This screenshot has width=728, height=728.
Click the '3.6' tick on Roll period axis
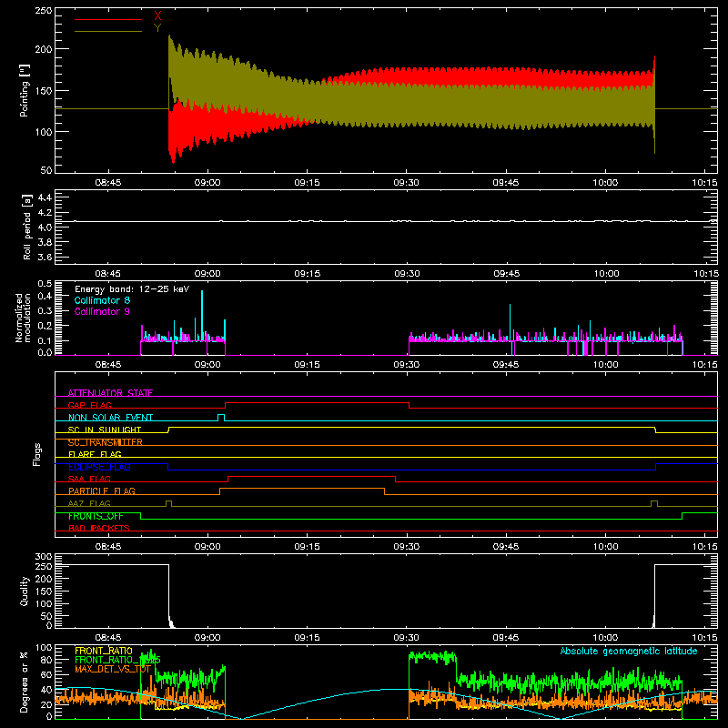[45, 257]
